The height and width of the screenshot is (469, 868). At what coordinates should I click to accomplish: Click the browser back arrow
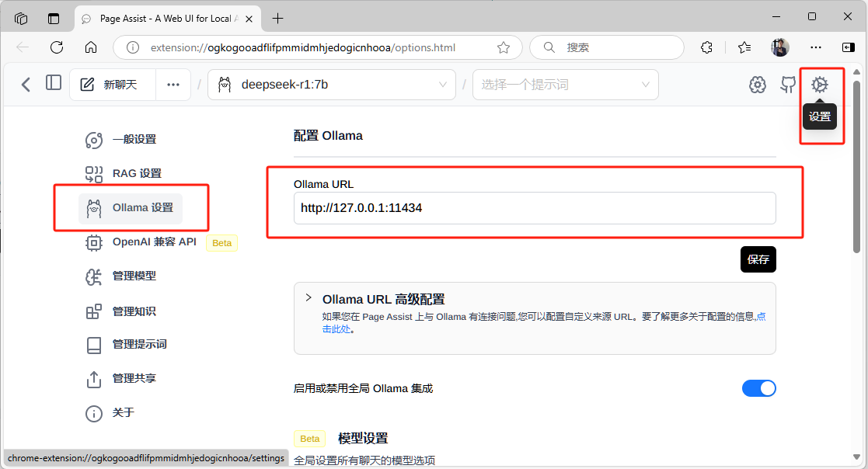tap(23, 47)
